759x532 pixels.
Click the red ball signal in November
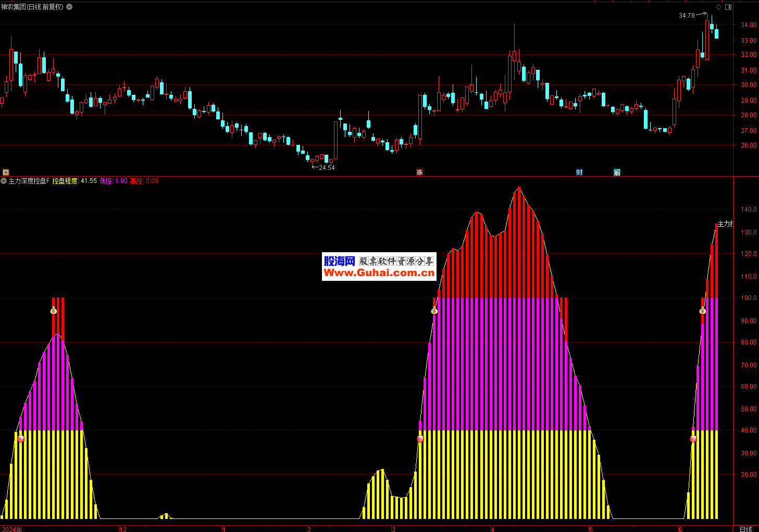click(21, 439)
